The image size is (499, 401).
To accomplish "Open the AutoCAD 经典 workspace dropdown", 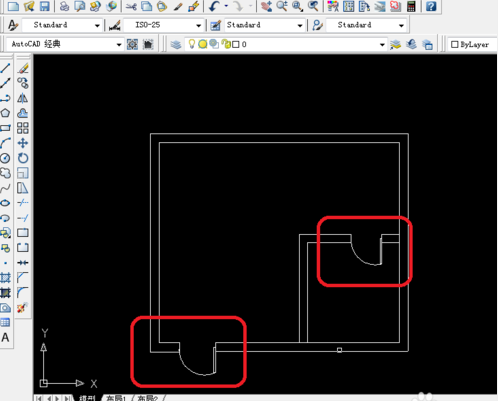I will tap(119, 44).
